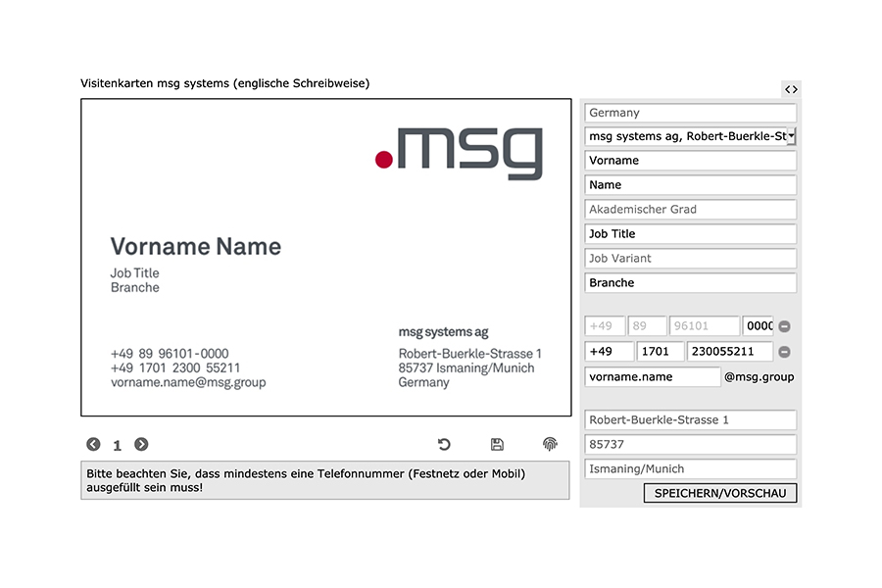Click landline extension 0000 field

click(x=758, y=325)
